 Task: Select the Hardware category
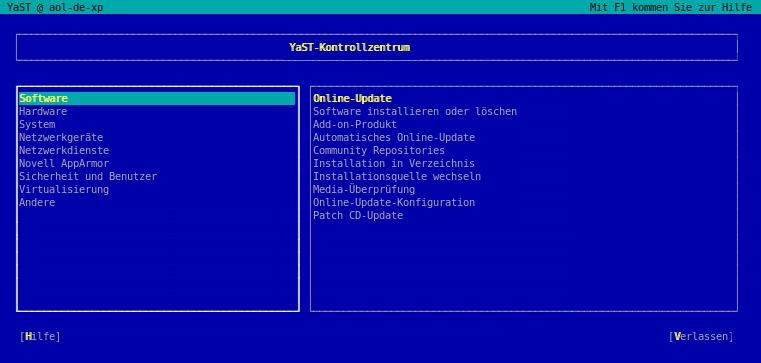click(43, 112)
